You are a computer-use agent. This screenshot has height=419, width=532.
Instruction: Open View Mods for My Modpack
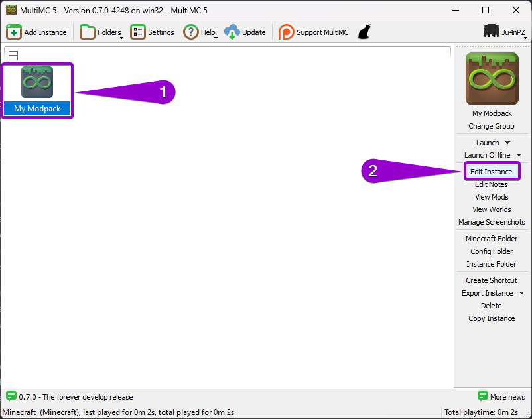[492, 196]
